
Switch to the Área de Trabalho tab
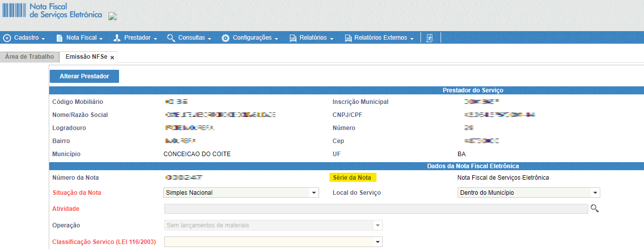pyautogui.click(x=29, y=57)
